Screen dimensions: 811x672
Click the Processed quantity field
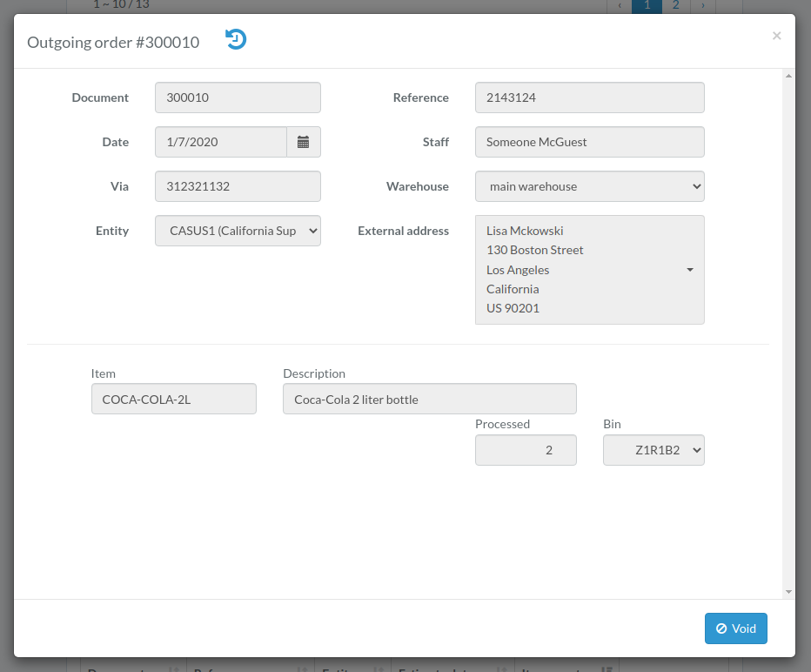[x=526, y=450]
